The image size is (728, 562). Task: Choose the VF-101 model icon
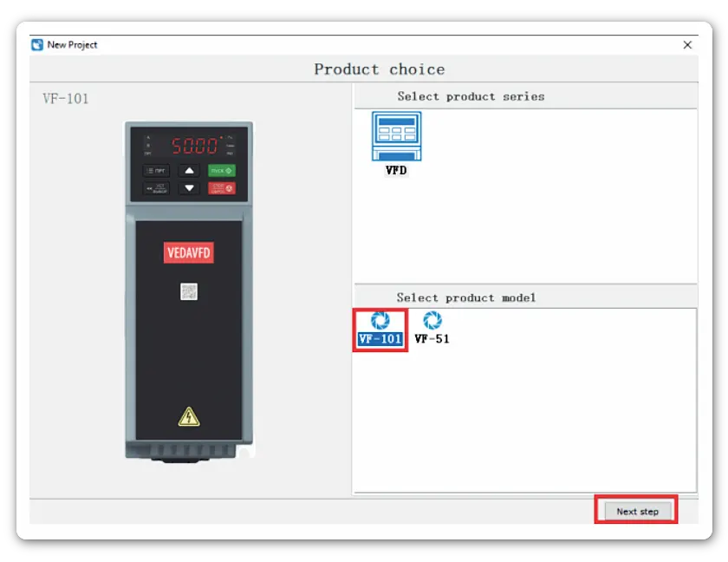(380, 321)
